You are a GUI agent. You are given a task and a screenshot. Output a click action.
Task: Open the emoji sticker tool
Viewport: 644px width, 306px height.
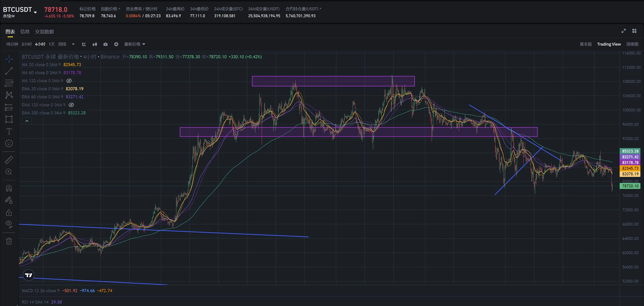pyautogui.click(x=9, y=143)
